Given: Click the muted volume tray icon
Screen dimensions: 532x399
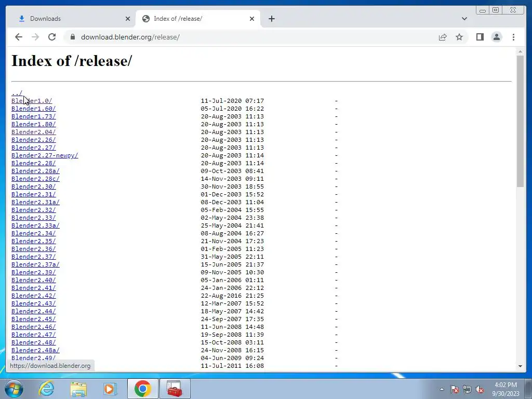Looking at the screenshot, I should pyautogui.click(x=480, y=389).
